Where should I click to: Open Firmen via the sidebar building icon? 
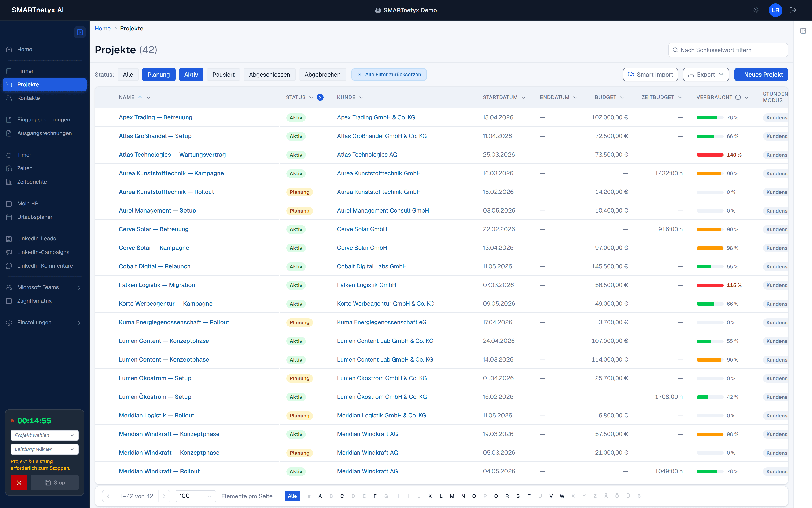pyautogui.click(x=9, y=71)
